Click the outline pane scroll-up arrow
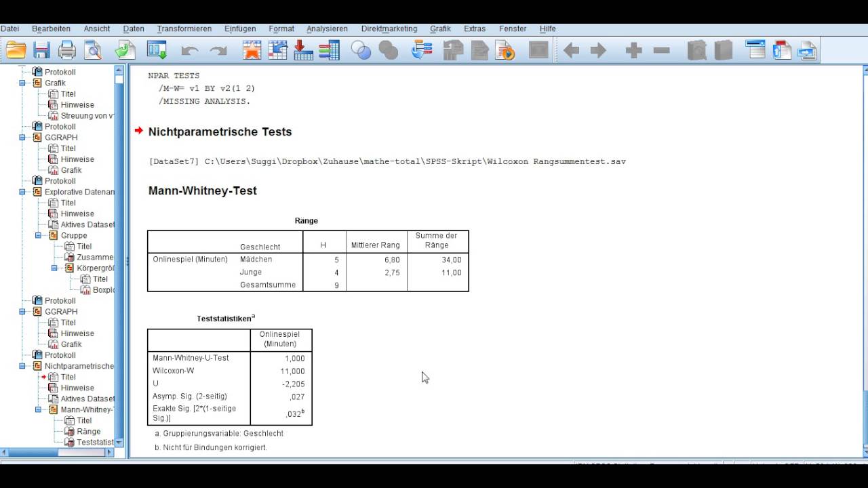868x488 pixels. (x=119, y=70)
